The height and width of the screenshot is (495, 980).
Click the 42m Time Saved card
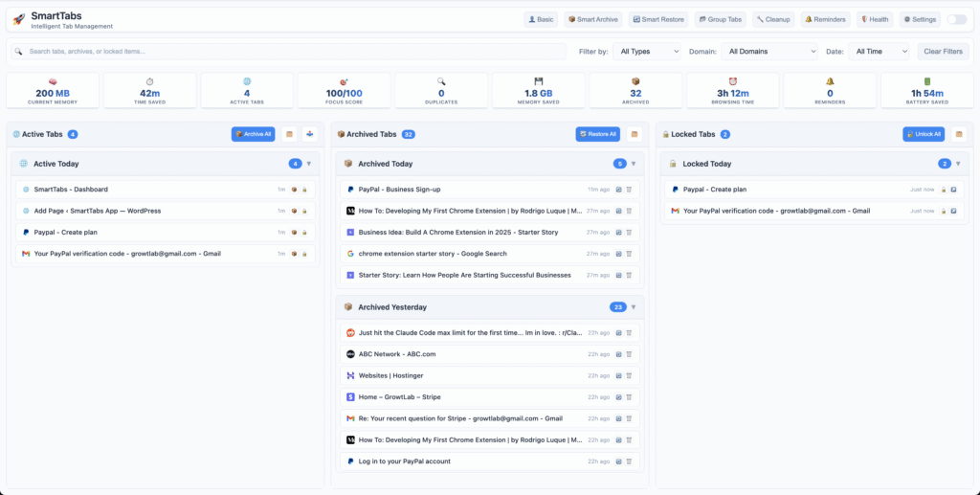150,91
